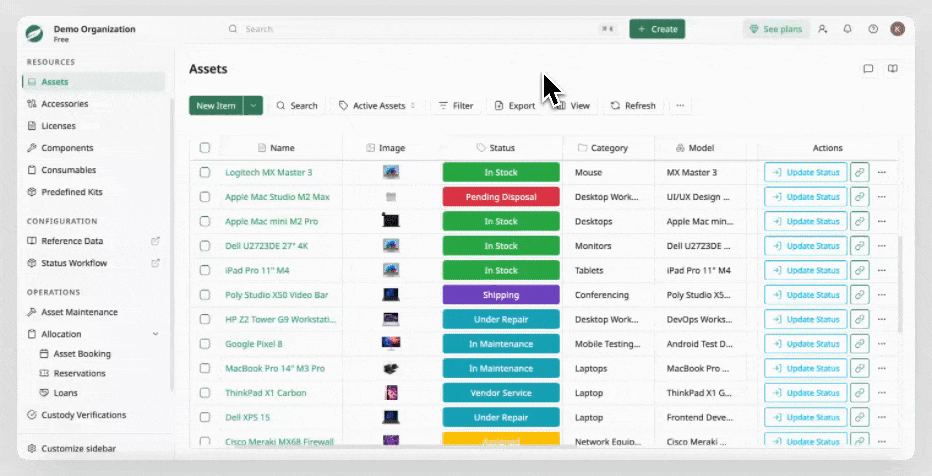Click the link icon for Poly Studio X50 Video Bar
The height and width of the screenshot is (476, 932).
pyautogui.click(x=859, y=295)
